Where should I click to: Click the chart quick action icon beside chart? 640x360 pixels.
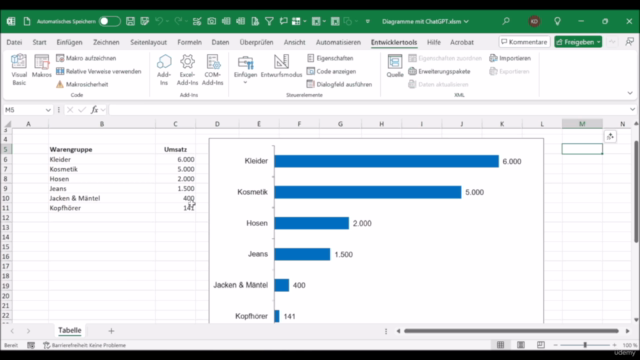coord(610,137)
